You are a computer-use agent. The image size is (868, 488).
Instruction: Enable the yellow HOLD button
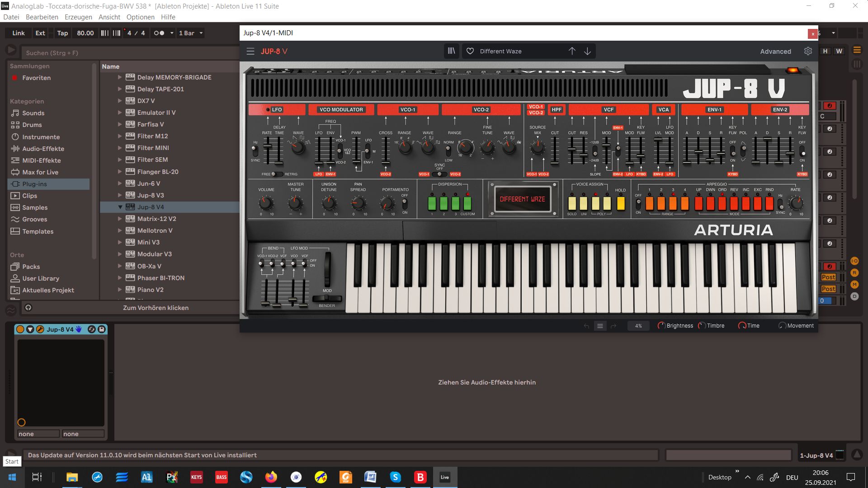621,203
